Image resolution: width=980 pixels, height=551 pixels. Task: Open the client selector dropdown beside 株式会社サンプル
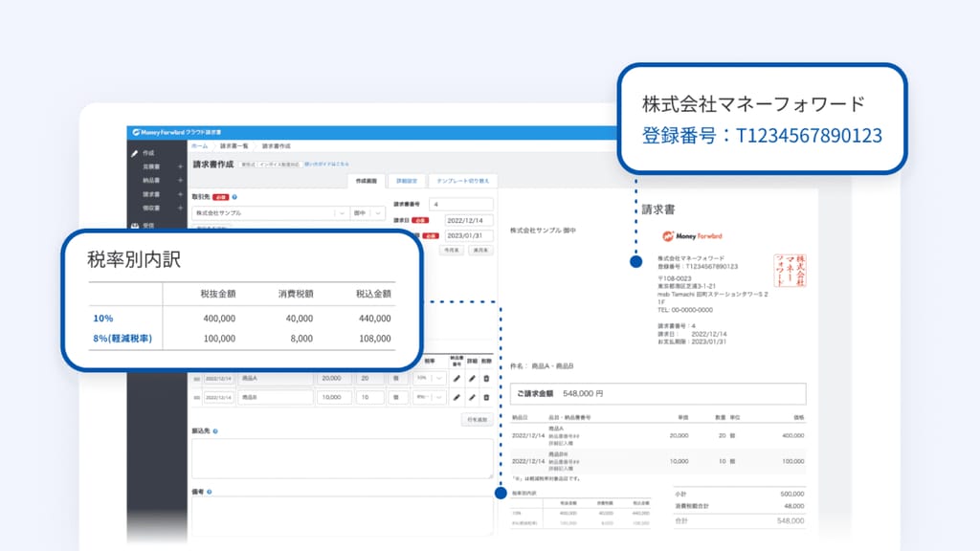[x=343, y=213]
